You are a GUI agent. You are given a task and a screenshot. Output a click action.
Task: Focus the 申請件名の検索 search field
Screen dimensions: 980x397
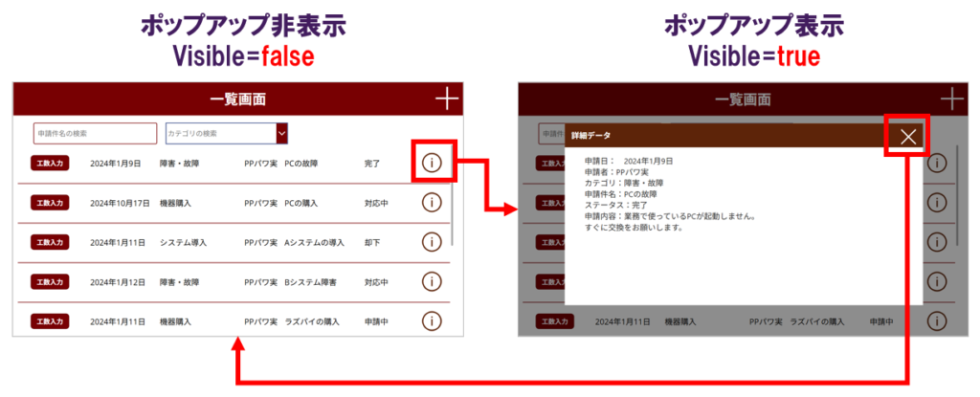pyautogui.click(x=95, y=133)
